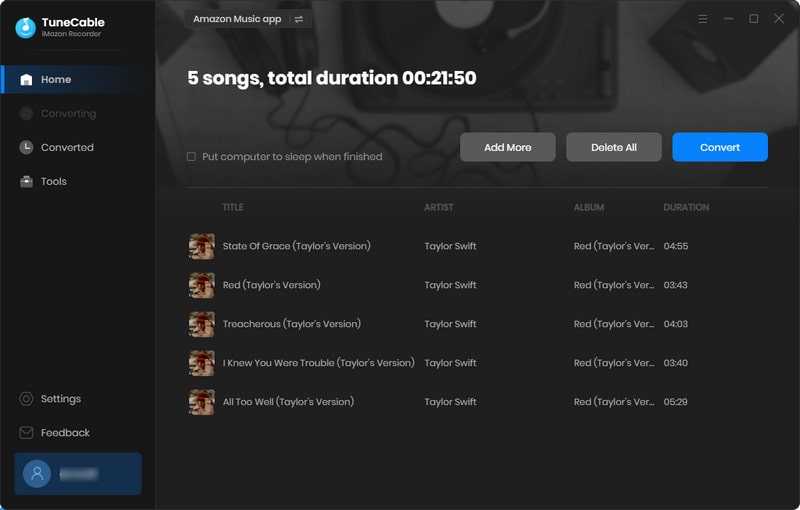Open the Home sidebar tab
The height and width of the screenshot is (510, 800).
pos(78,80)
